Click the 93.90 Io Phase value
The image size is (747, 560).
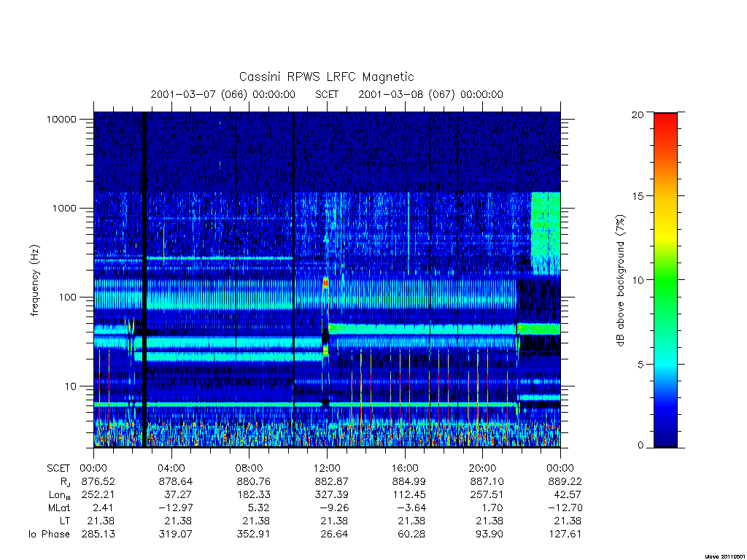(489, 534)
